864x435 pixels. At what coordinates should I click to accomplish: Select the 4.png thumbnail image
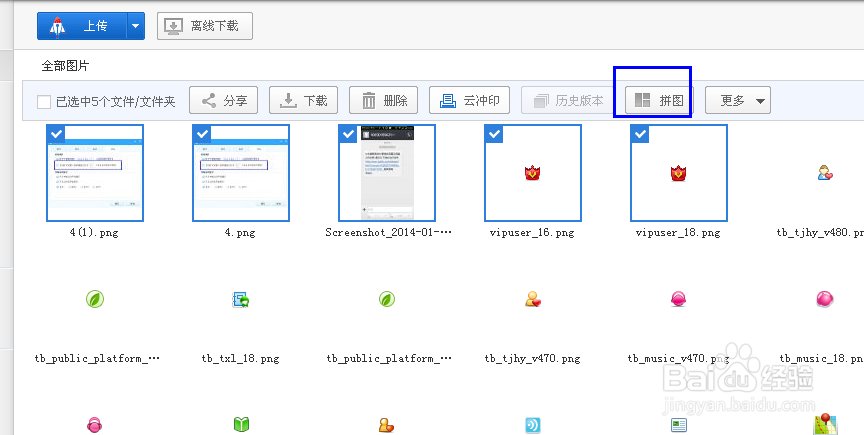click(x=241, y=173)
